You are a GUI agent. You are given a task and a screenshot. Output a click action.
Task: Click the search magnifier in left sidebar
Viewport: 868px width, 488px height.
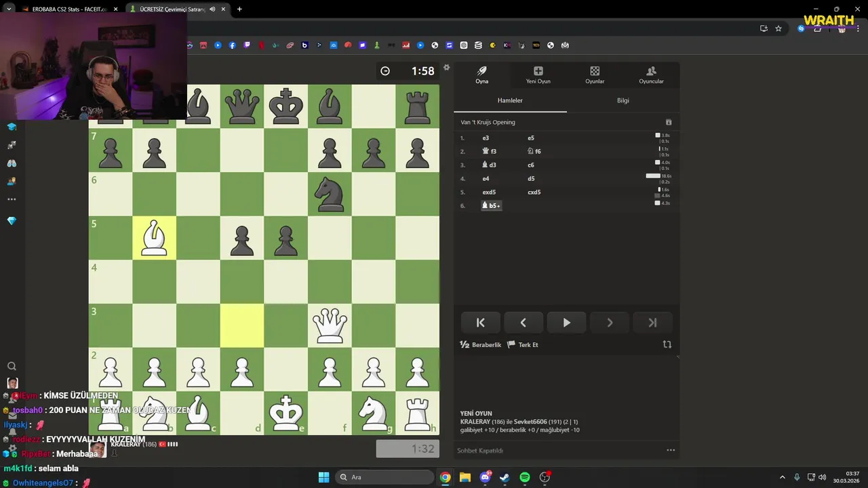[12, 366]
